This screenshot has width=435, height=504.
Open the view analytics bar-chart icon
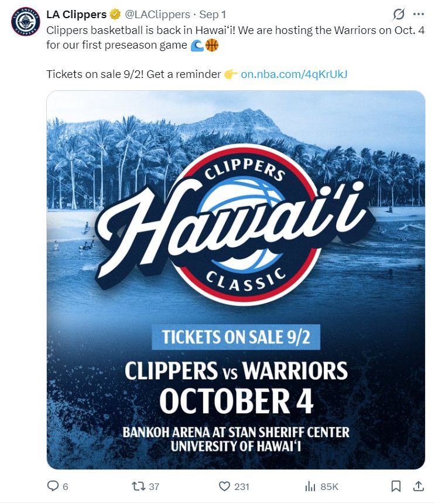pyautogui.click(x=310, y=486)
